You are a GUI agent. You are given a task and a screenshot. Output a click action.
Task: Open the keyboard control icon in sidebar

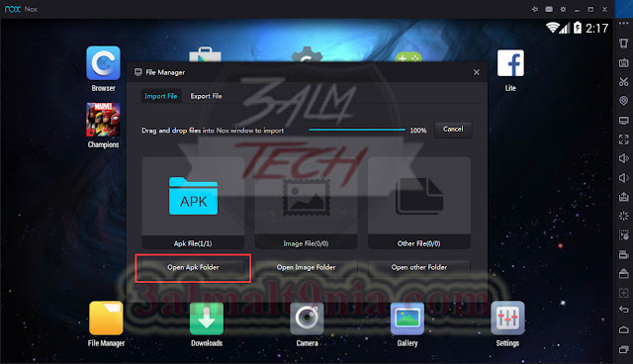click(x=624, y=63)
